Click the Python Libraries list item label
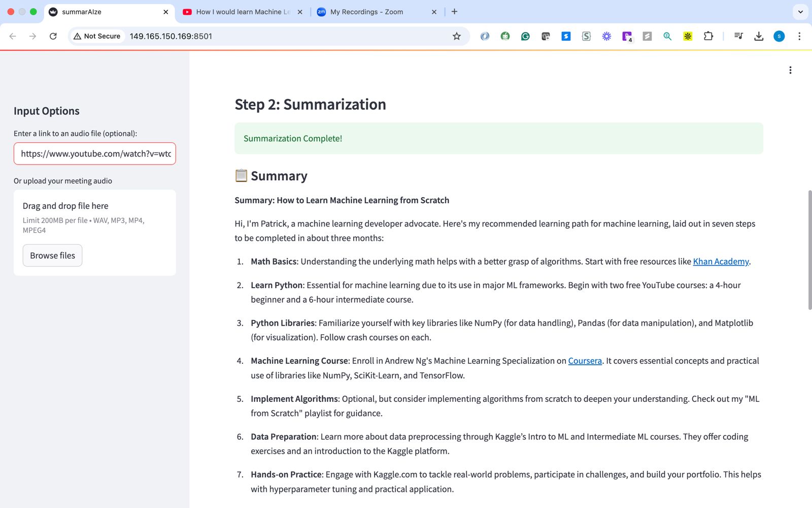The image size is (812, 508). (x=283, y=323)
